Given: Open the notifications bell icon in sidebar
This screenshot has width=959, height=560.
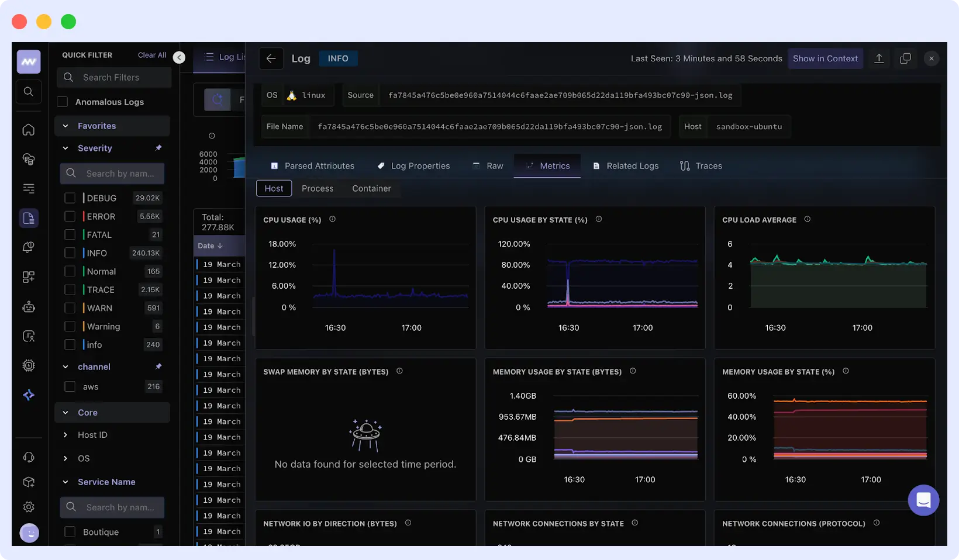Looking at the screenshot, I should click(x=28, y=247).
